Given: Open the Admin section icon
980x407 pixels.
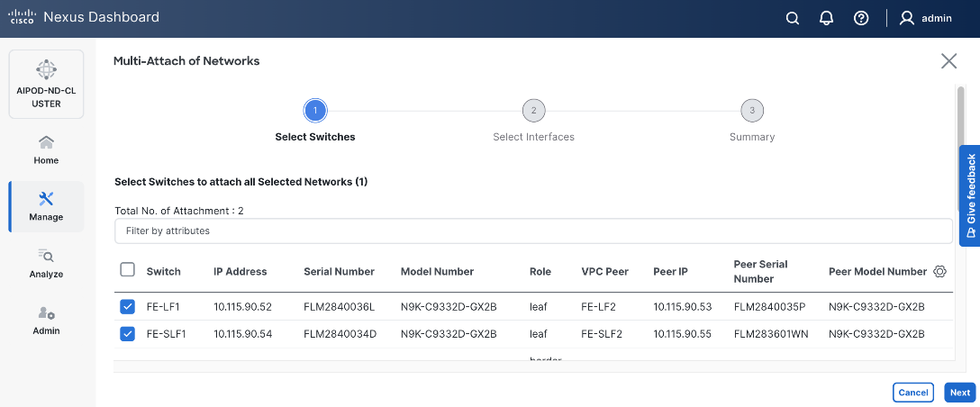Looking at the screenshot, I should click(46, 313).
